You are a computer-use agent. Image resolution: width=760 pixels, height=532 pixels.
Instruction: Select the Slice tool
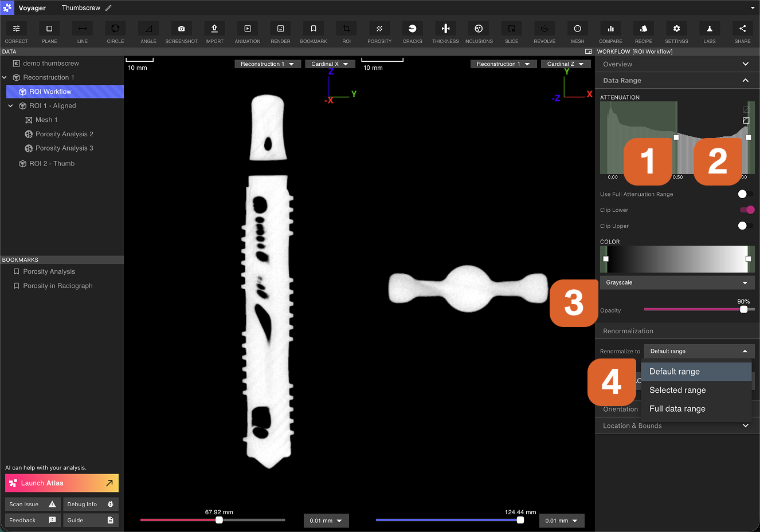(512, 33)
